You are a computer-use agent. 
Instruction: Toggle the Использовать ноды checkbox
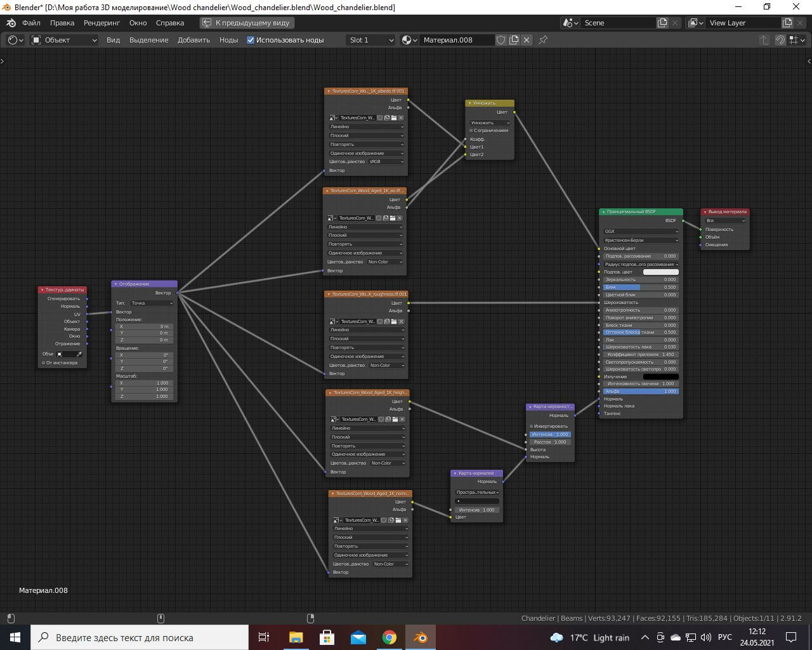[251, 40]
